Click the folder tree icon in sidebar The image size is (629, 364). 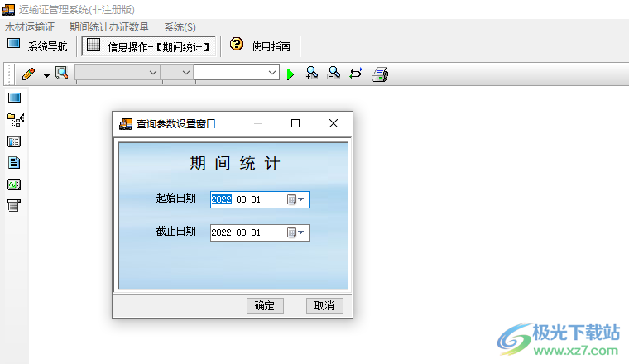(15, 120)
